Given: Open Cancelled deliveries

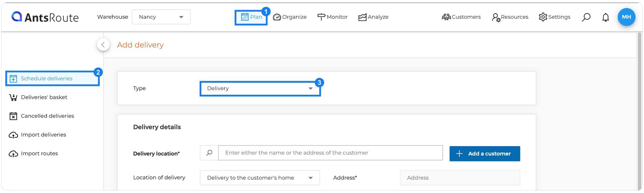Looking at the screenshot, I should pyautogui.click(x=41, y=116).
